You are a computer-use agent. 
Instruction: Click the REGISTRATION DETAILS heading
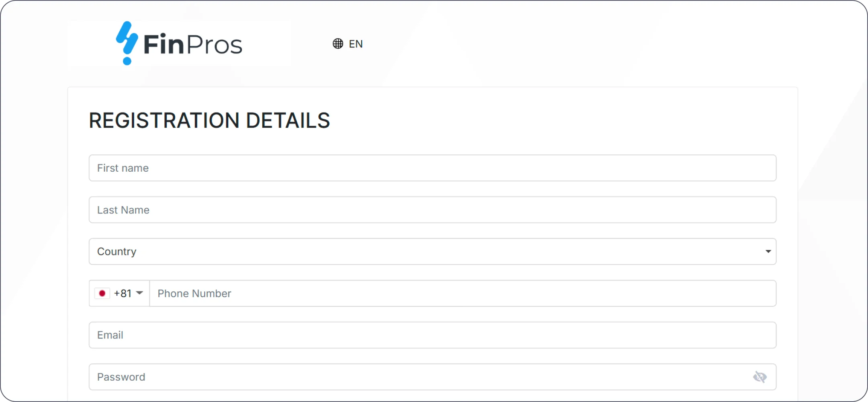tap(209, 121)
